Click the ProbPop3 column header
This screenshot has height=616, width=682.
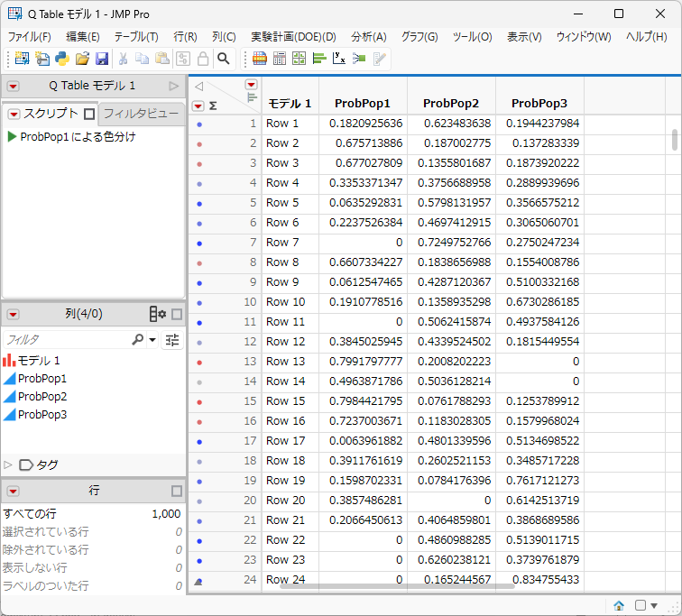point(539,104)
